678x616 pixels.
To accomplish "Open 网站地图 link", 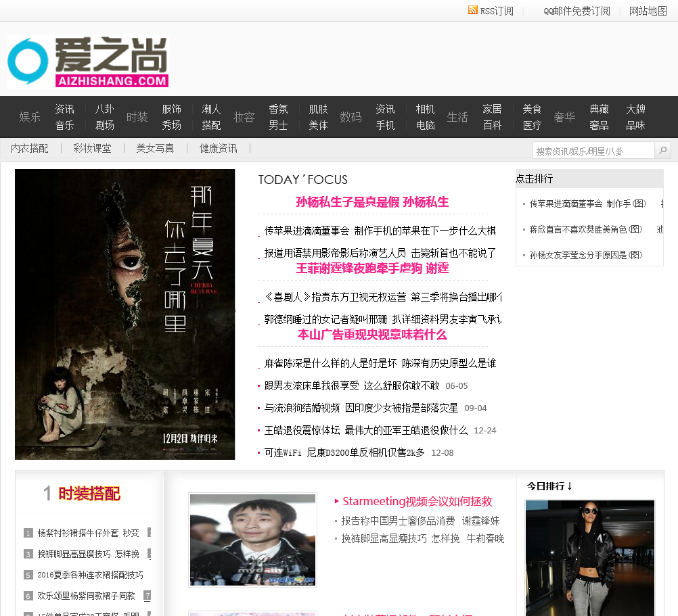I will click(x=648, y=11).
